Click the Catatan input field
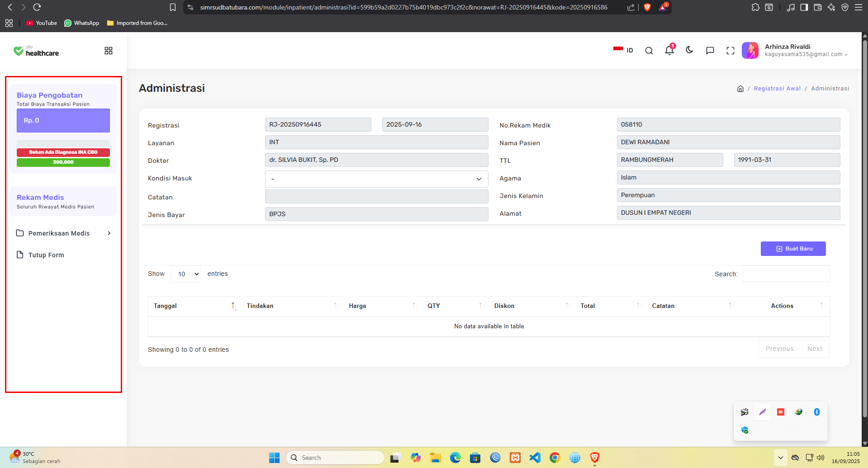868x468 pixels. [376, 197]
